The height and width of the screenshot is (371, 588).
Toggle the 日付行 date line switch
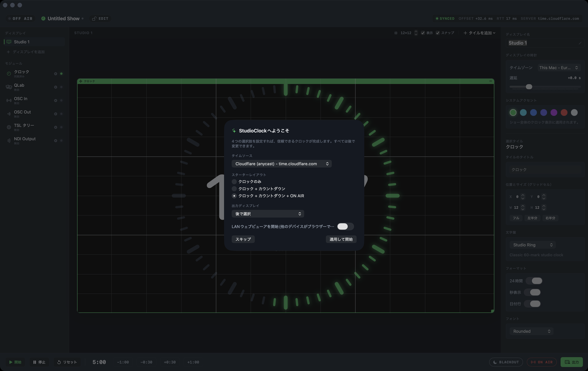tap(533, 304)
